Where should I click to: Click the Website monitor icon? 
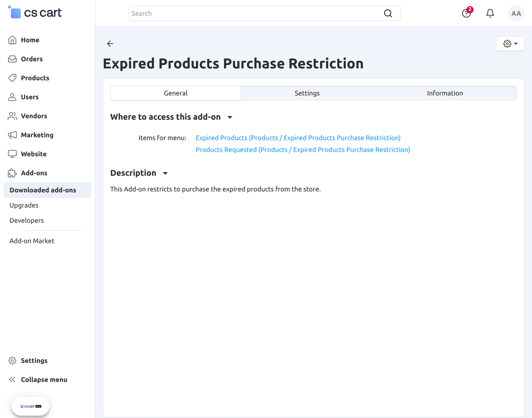point(12,154)
